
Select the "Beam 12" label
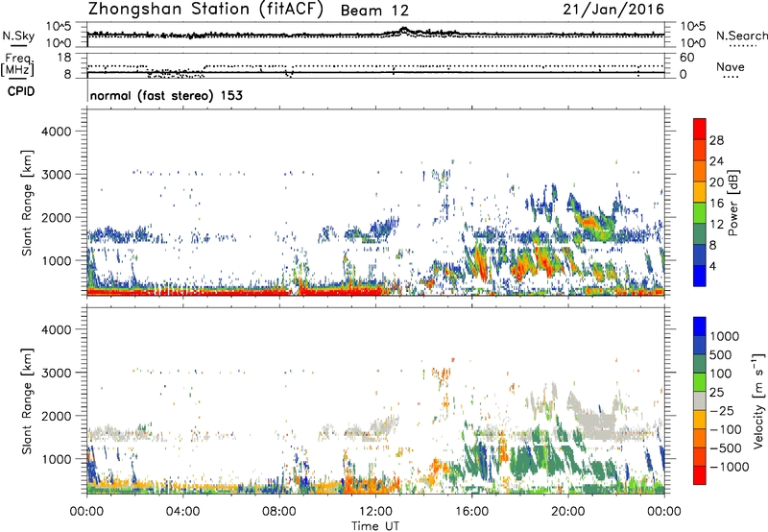coord(374,11)
